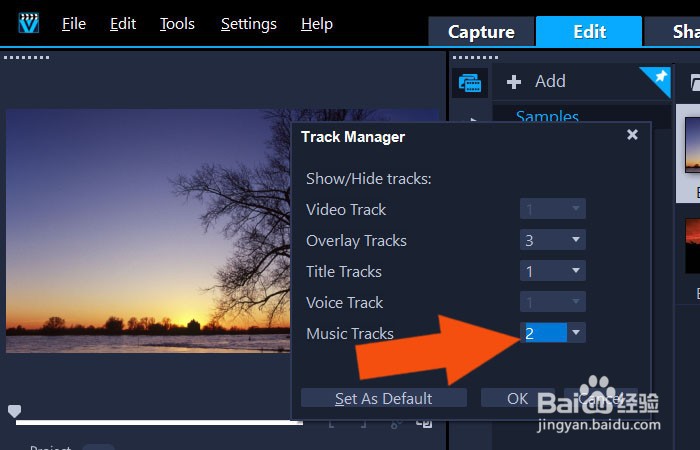700x450 pixels.
Task: Add a new library folder
Action: click(x=537, y=82)
